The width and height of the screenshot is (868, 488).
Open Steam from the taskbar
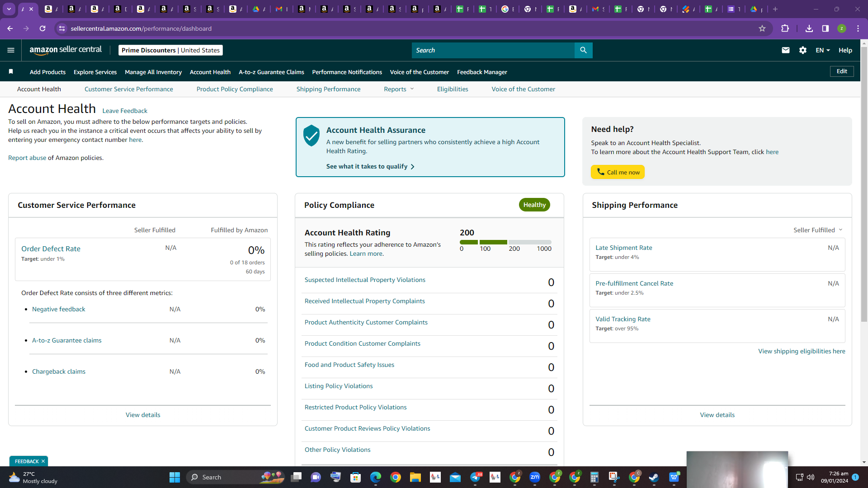654,477
